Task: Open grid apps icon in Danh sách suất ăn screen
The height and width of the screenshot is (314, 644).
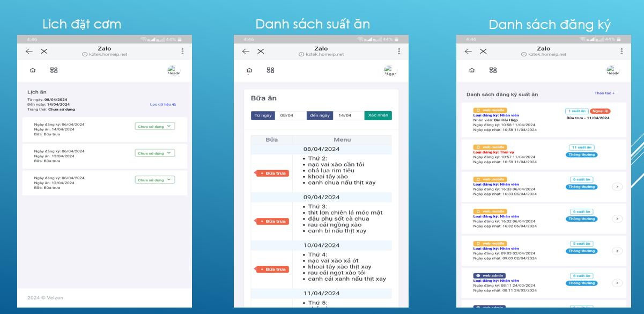Action: click(270, 70)
